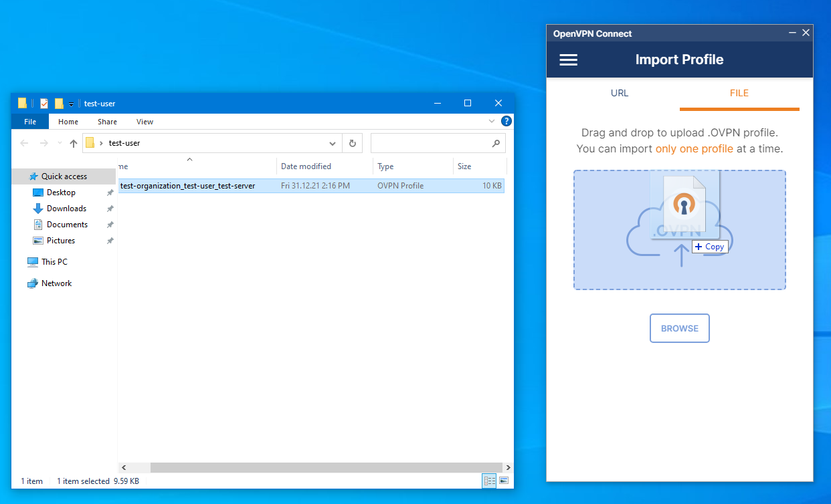Screen dimensions: 831x504
Task: Sort by Date modified column header
Action: pos(306,166)
